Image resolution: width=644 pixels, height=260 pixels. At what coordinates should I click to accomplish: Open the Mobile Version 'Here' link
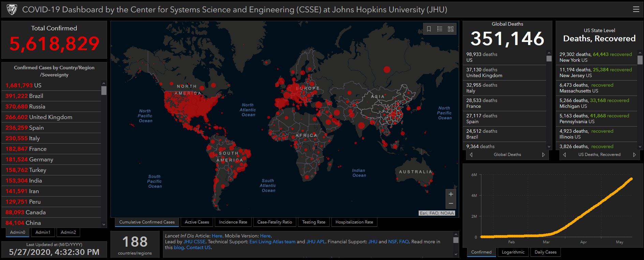[265, 236]
